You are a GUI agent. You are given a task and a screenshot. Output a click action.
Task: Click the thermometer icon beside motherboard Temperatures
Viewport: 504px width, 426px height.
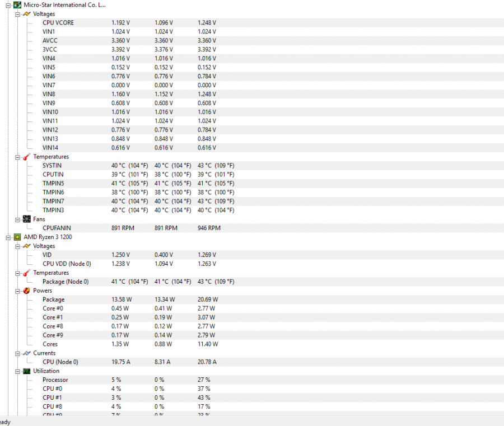(x=27, y=157)
